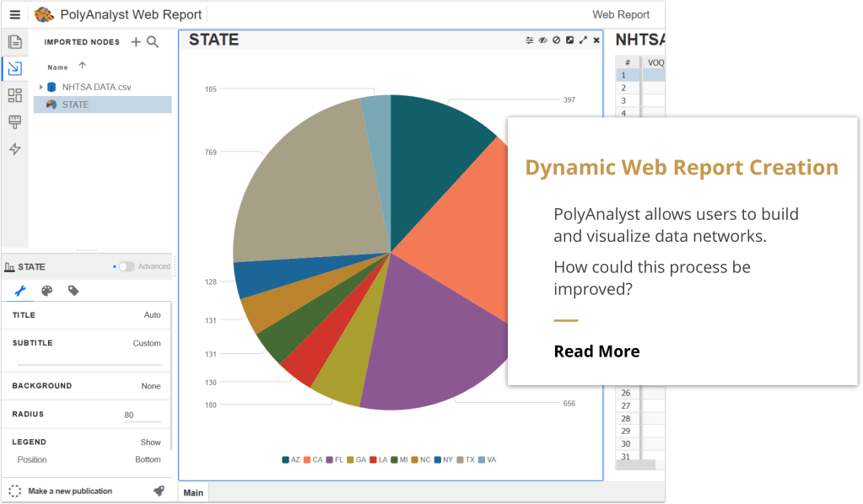Click the add imported node plus icon
Image resolution: width=863 pixels, height=504 pixels.
pyautogui.click(x=136, y=42)
